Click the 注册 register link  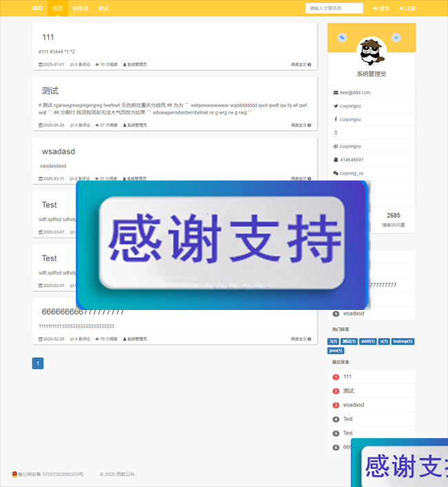pos(407,8)
